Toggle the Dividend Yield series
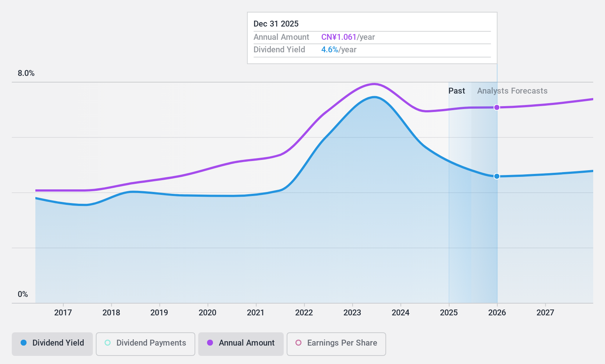 click(x=52, y=344)
